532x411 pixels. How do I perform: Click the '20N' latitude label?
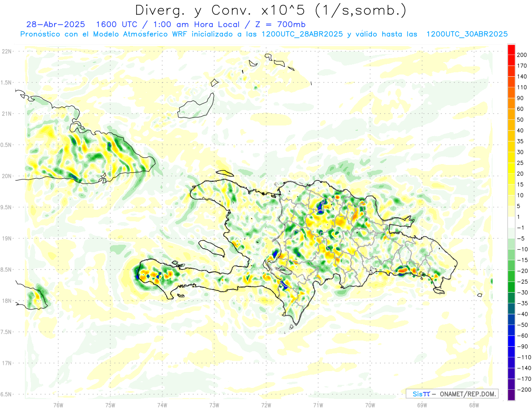[x=7, y=176]
